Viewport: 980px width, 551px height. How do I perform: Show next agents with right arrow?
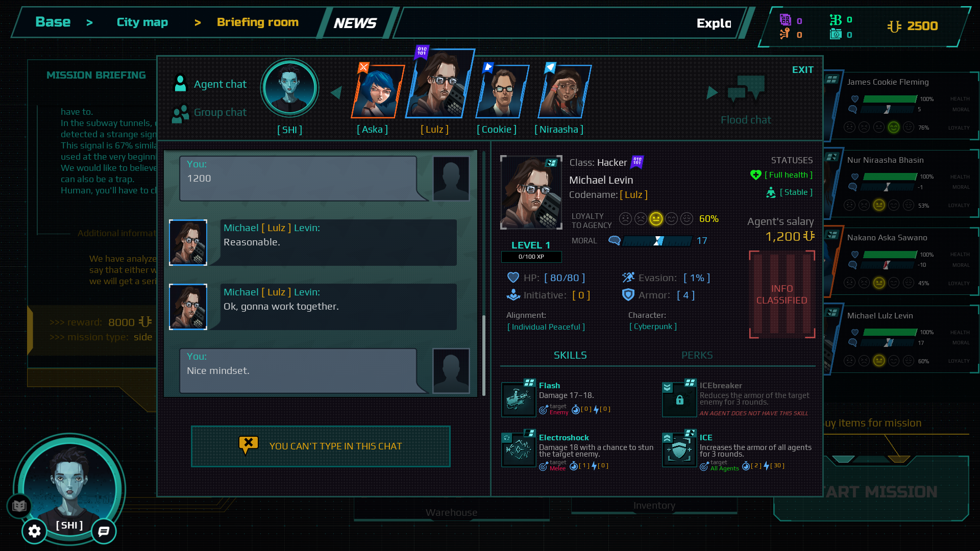tap(712, 92)
